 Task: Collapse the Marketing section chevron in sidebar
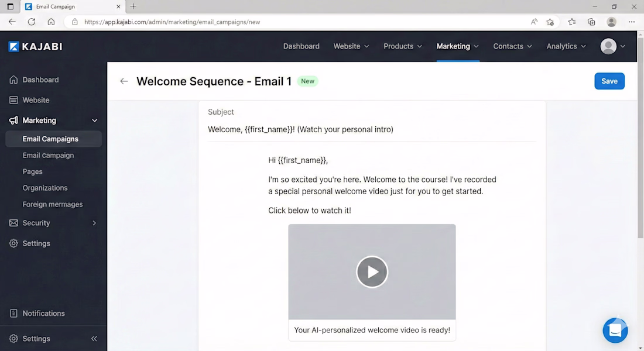coord(94,121)
